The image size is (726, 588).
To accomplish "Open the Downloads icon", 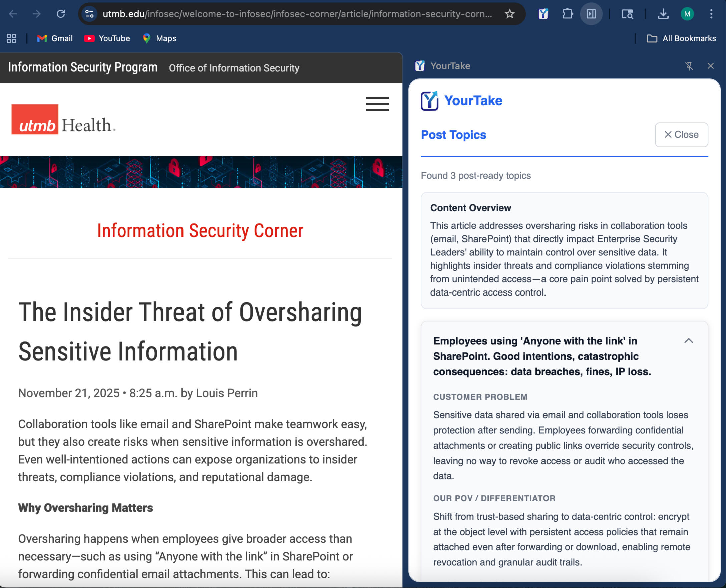I will [663, 14].
